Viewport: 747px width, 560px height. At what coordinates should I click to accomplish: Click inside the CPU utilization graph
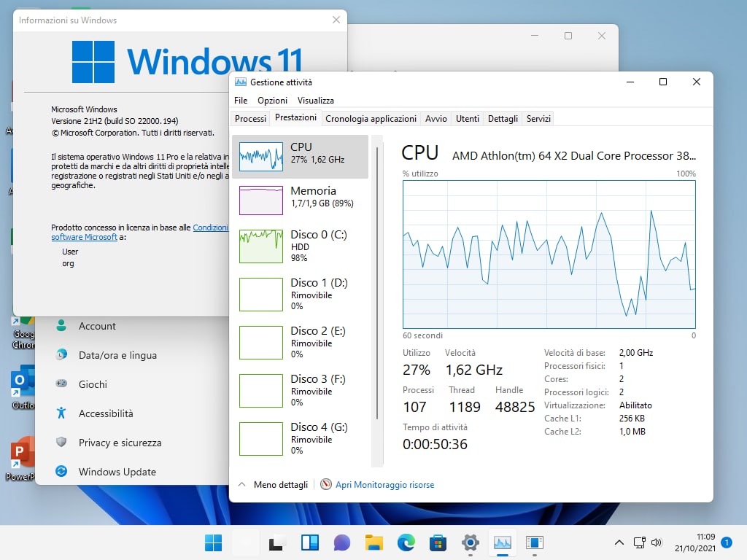coord(549,254)
